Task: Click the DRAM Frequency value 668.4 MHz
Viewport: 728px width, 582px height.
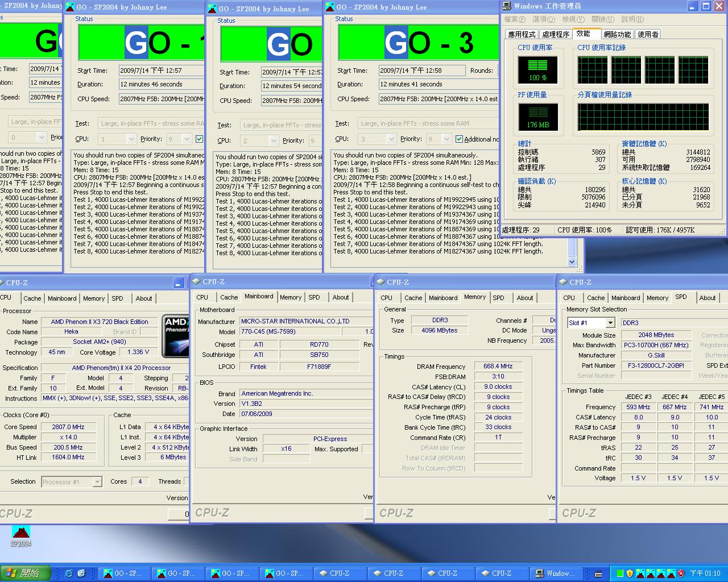Action: point(498,367)
